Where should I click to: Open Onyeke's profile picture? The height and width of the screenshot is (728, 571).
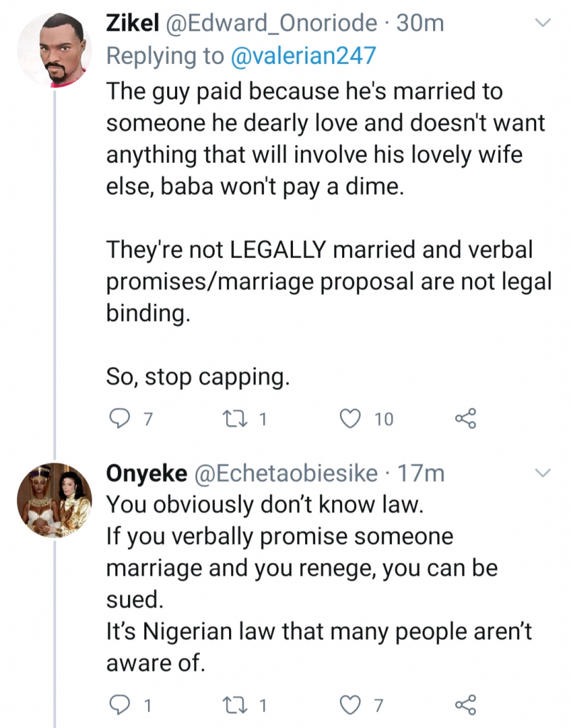point(54,500)
